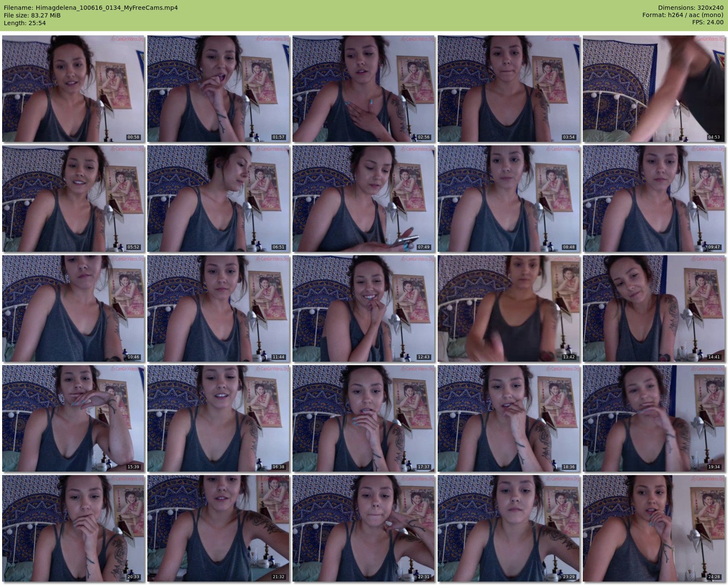Open the frame stamped 09:47

[x=654, y=199]
